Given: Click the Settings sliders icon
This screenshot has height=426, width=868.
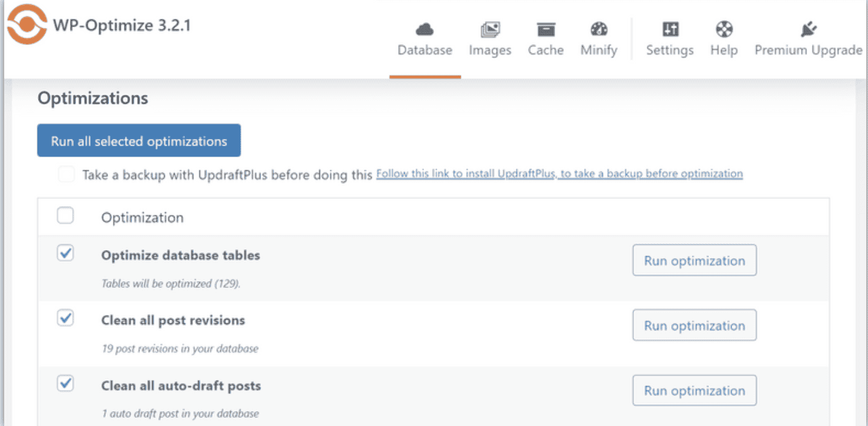Looking at the screenshot, I should click(x=670, y=28).
